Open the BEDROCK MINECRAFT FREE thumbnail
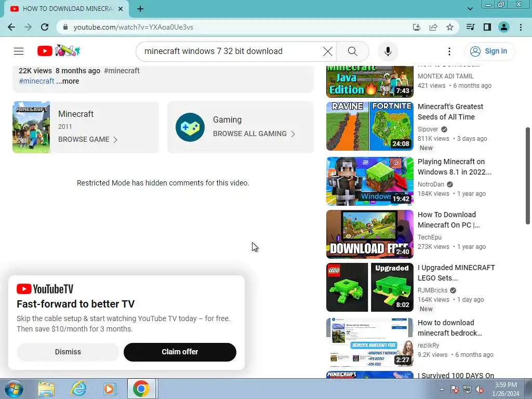This screenshot has height=399, width=532. (x=370, y=342)
